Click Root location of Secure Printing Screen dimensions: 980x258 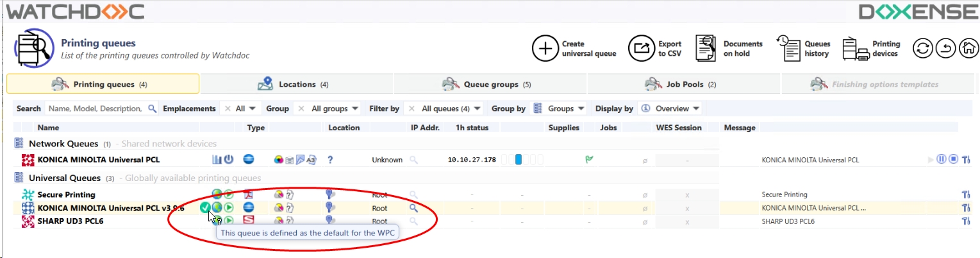(x=379, y=194)
